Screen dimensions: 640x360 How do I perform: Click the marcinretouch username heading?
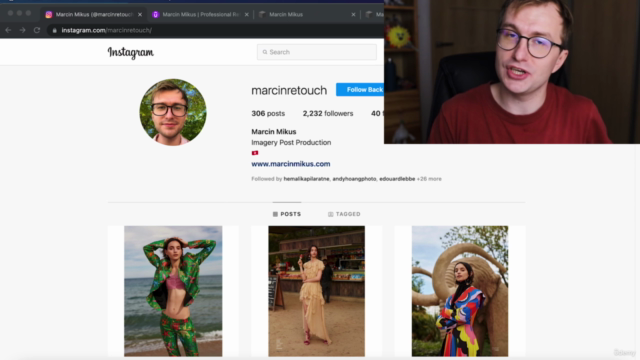pos(289,90)
